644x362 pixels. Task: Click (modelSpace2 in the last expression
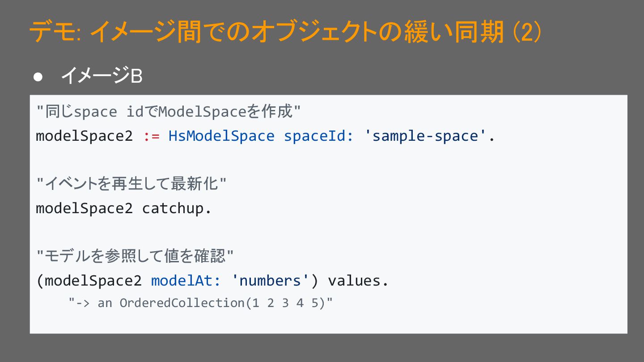(89, 281)
